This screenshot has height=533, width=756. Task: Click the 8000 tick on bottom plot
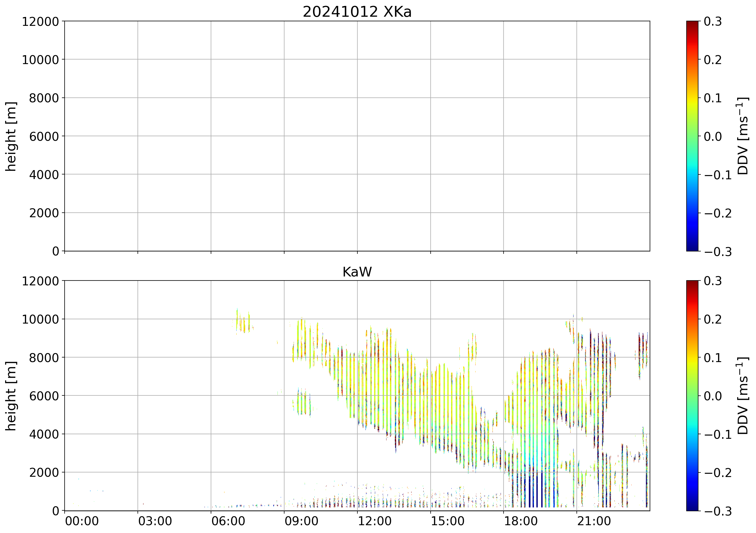(x=44, y=358)
